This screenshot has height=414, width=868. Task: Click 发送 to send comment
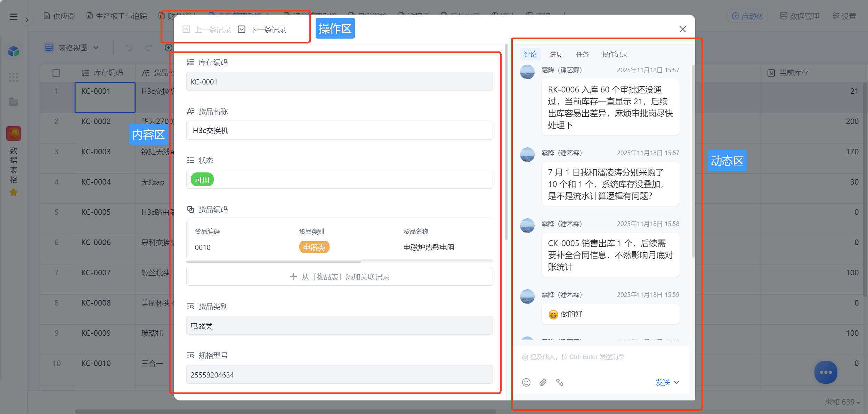(663, 382)
